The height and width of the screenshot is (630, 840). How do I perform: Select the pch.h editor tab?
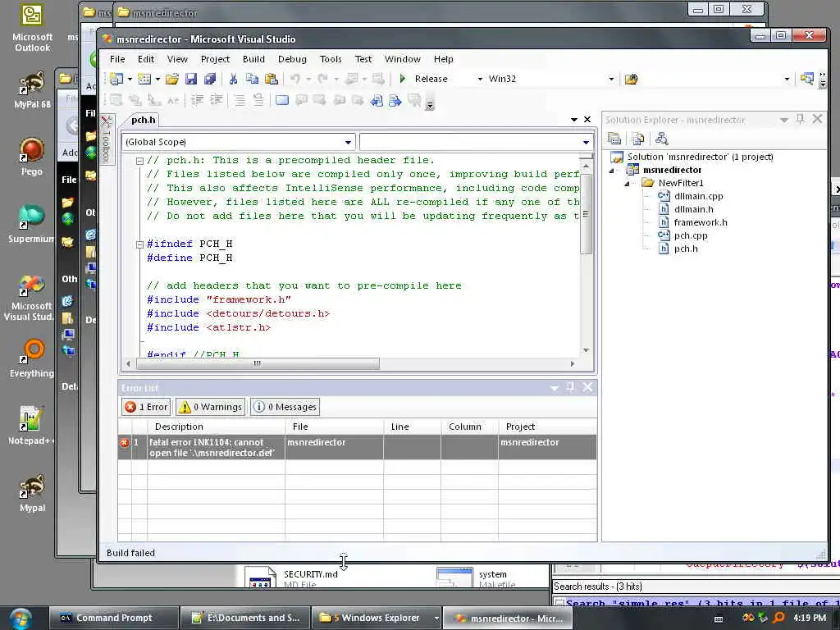[x=143, y=120]
